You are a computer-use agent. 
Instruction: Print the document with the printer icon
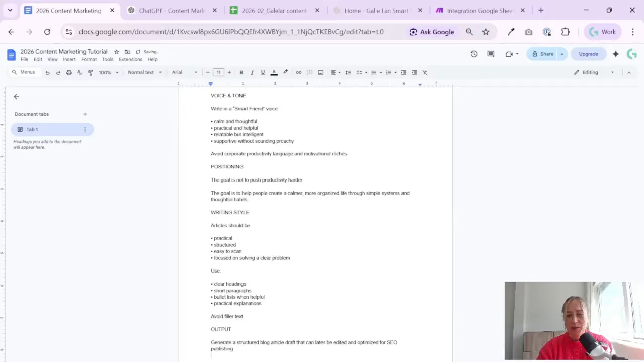pyautogui.click(x=69, y=72)
